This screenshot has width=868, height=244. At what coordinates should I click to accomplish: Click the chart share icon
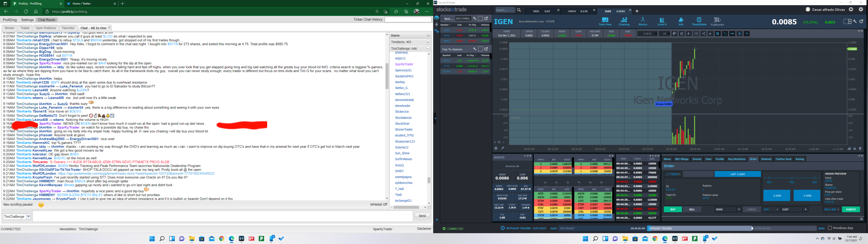[x=704, y=34]
